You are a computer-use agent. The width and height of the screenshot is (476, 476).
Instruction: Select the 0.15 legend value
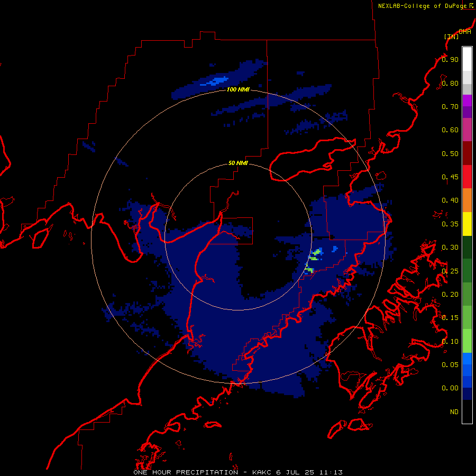(450, 318)
